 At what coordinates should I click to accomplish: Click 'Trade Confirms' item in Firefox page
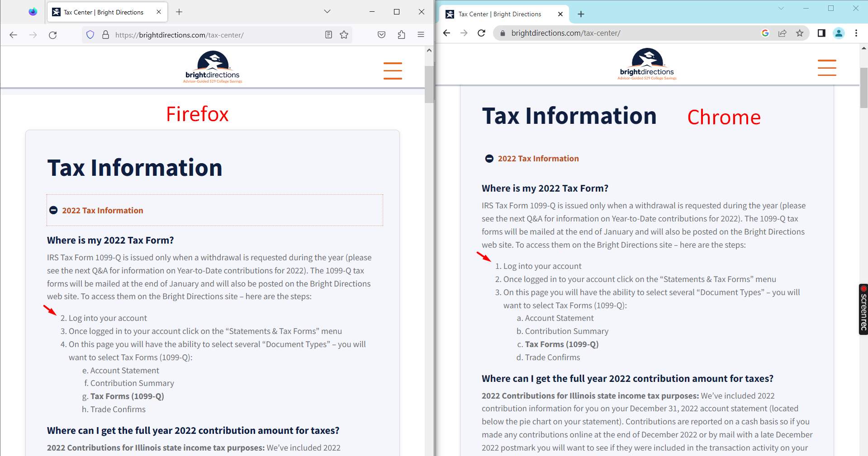coord(118,409)
